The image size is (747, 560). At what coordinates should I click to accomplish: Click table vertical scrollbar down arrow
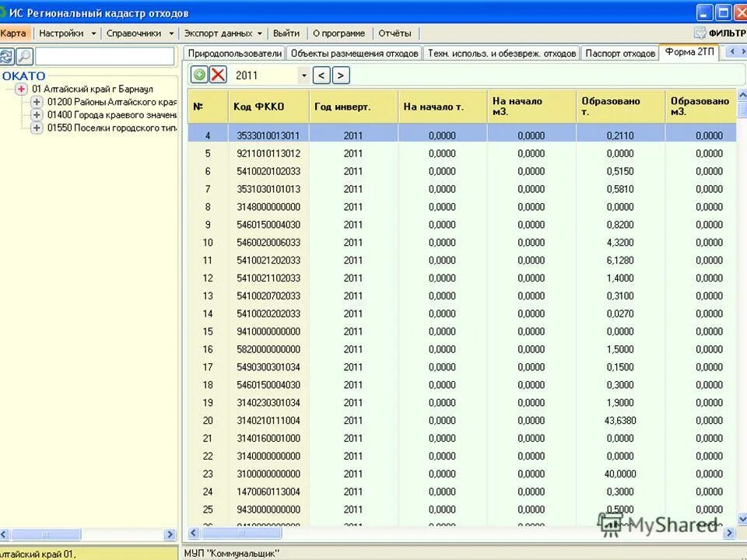(x=742, y=519)
